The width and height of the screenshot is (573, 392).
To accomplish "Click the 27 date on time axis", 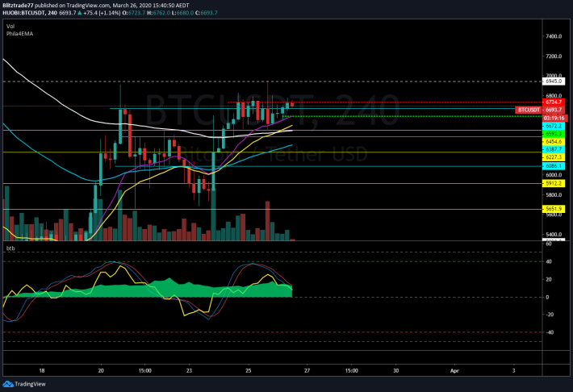I will (x=307, y=370).
